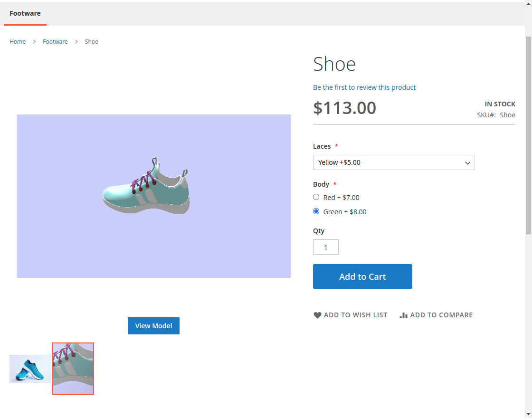Open Footware from the breadcrumb trail
Screen dimensions: 532x418
(x=55, y=41)
